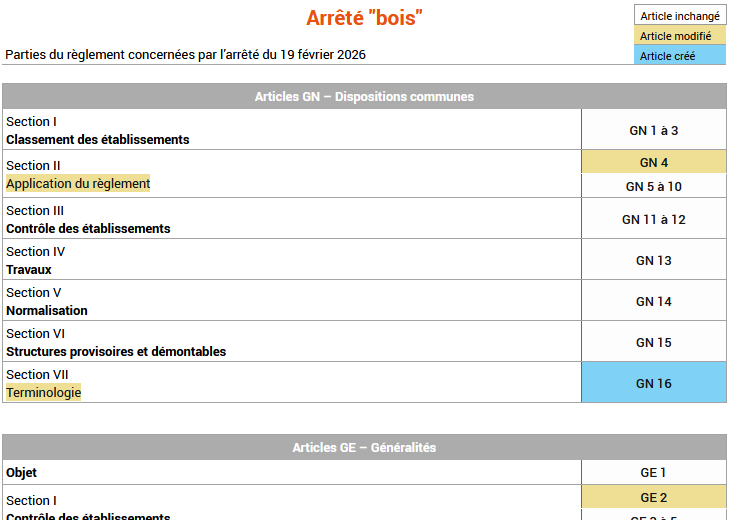Click the "Articles GN – Dispositions communes" header
The image size is (729, 520).
click(364, 96)
